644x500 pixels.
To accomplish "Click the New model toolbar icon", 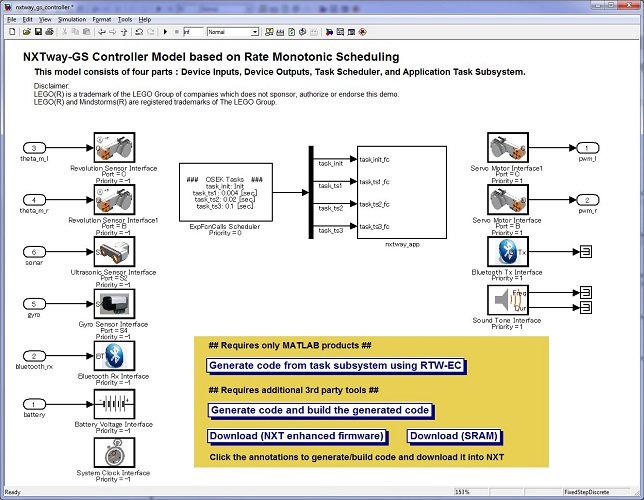I will pyautogui.click(x=13, y=31).
